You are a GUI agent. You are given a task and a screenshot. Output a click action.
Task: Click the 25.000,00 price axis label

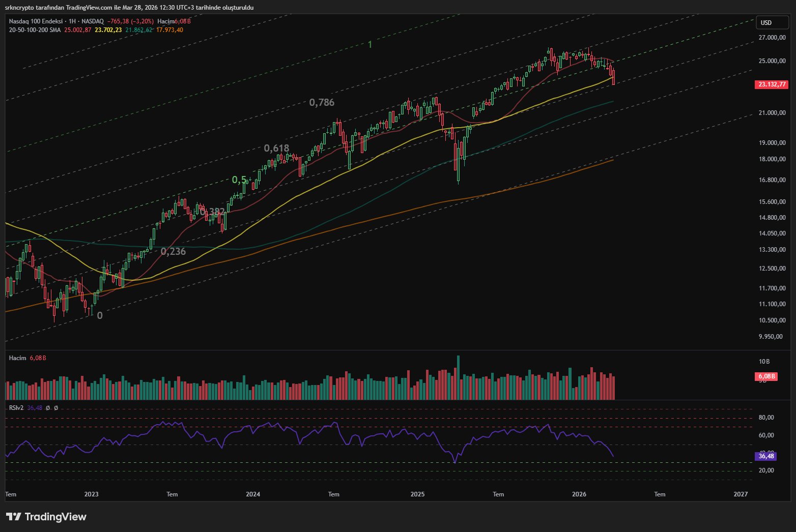pyautogui.click(x=772, y=61)
